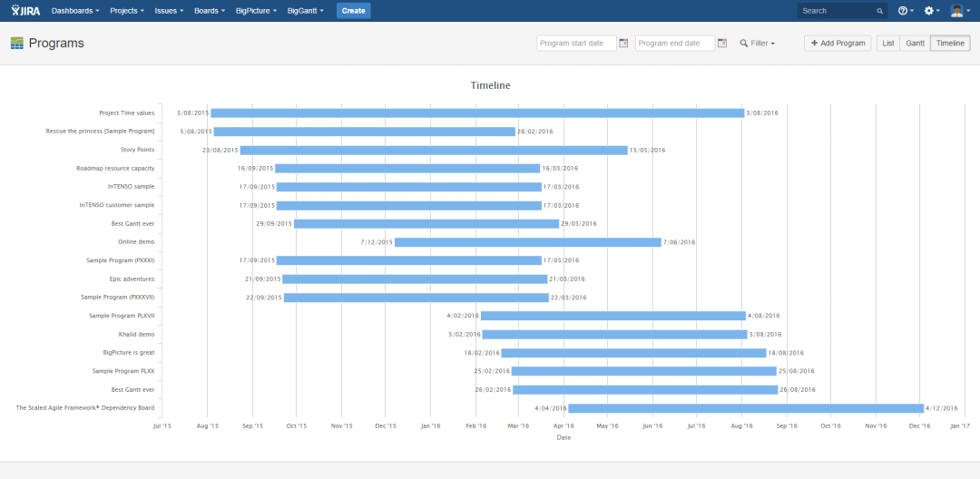This screenshot has width=980, height=479.
Task: Select the Khalid demo timeline bar
Action: pos(615,335)
